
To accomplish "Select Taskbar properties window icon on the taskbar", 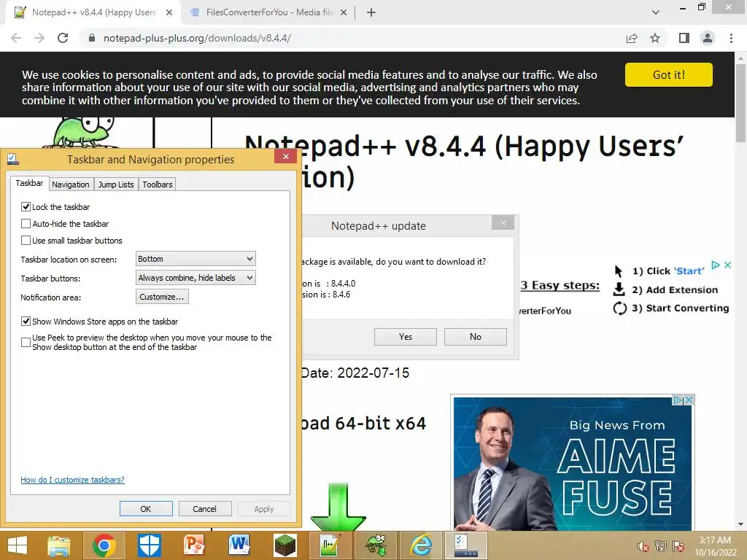I will [x=466, y=545].
